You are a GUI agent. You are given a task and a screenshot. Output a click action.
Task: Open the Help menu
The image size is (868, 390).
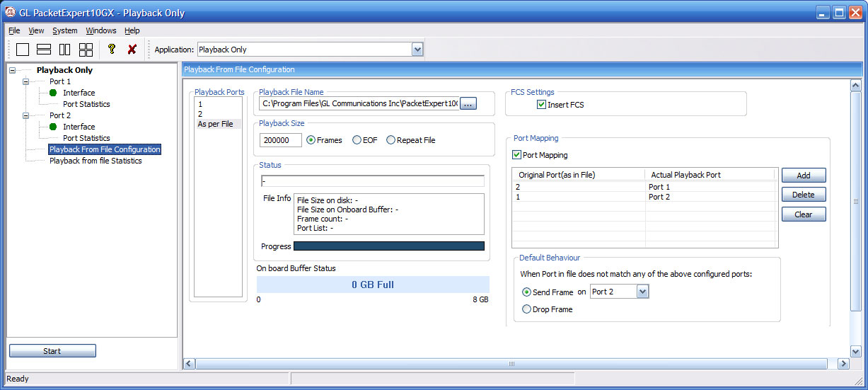(x=132, y=30)
